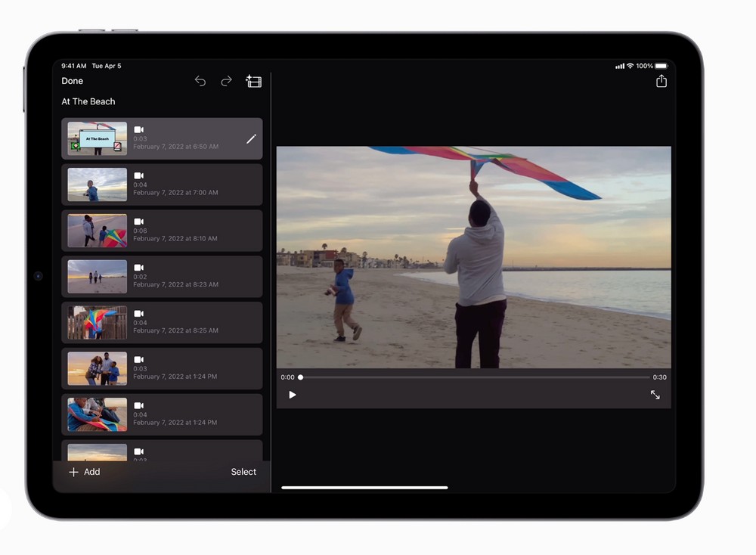Tap the pencil edit icon on first clip

[x=251, y=139]
